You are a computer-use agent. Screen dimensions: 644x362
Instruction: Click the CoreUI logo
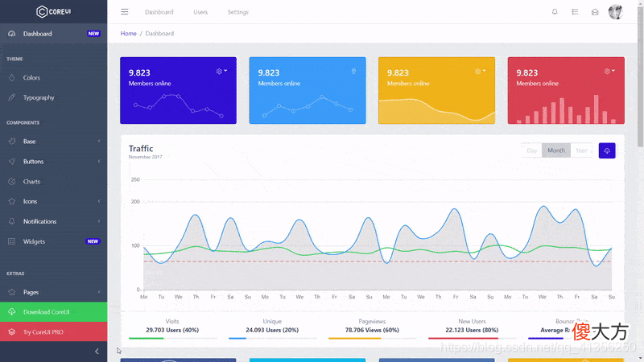pos(53,11)
